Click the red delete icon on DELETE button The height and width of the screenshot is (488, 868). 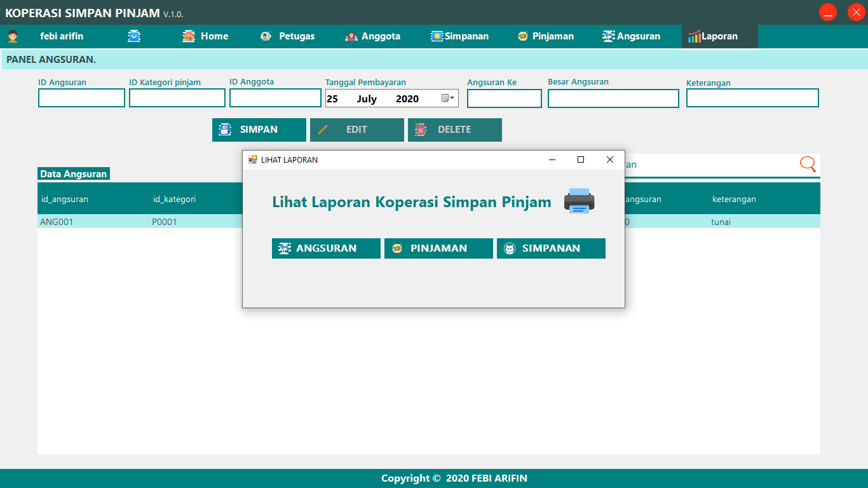click(420, 130)
